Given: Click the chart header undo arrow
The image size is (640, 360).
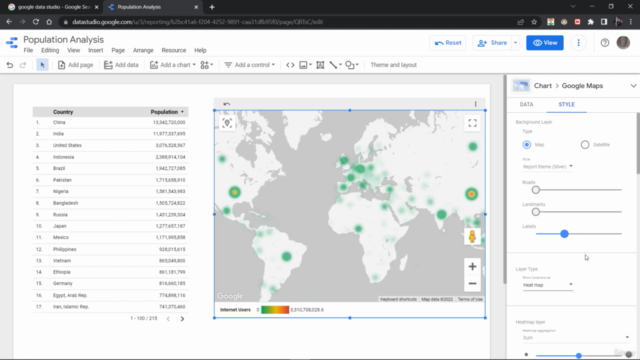Looking at the screenshot, I should point(227,104).
